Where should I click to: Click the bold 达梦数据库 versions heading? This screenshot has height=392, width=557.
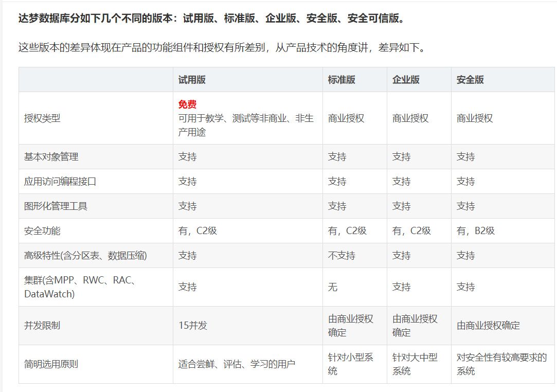coord(211,19)
